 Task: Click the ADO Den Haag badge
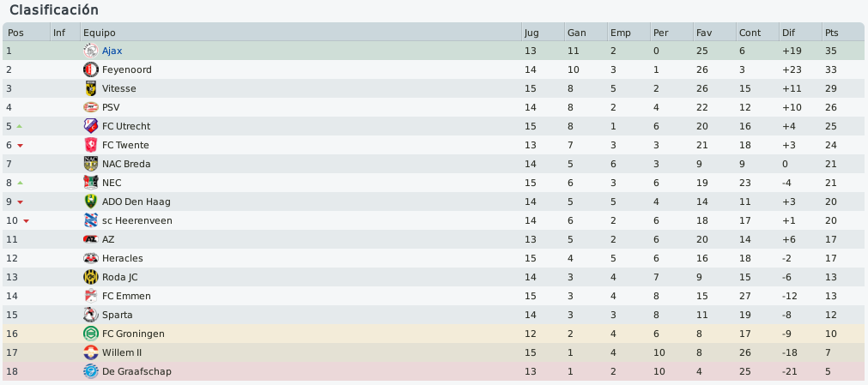point(91,202)
